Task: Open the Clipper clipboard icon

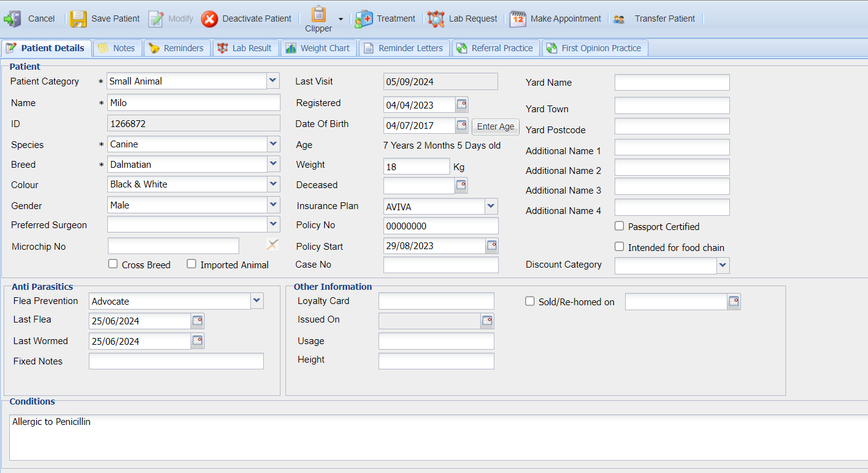Action: [x=319, y=14]
